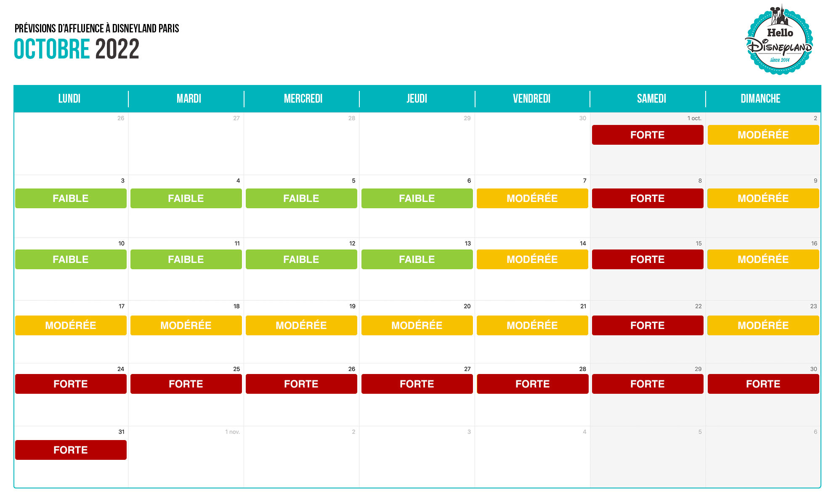Image resolution: width=834 pixels, height=504 pixels.
Task: Select the DIMANCHE column header
Action: pyautogui.click(x=760, y=99)
